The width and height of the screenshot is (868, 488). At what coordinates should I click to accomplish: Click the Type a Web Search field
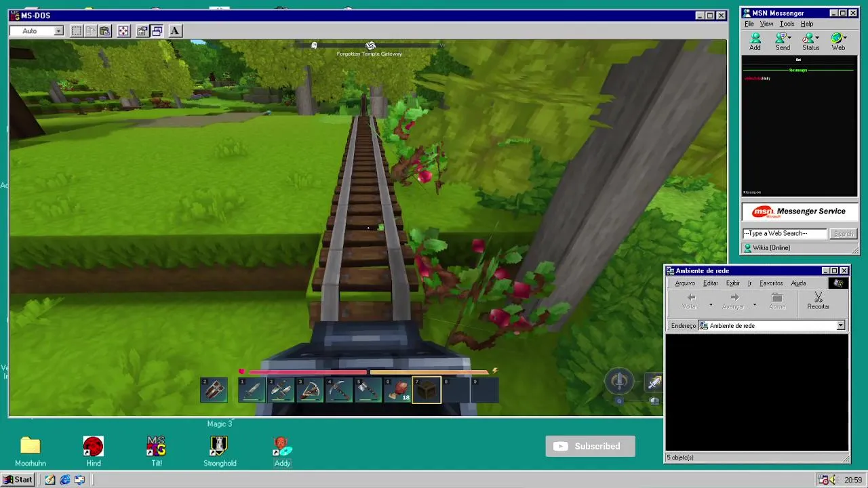pos(785,233)
